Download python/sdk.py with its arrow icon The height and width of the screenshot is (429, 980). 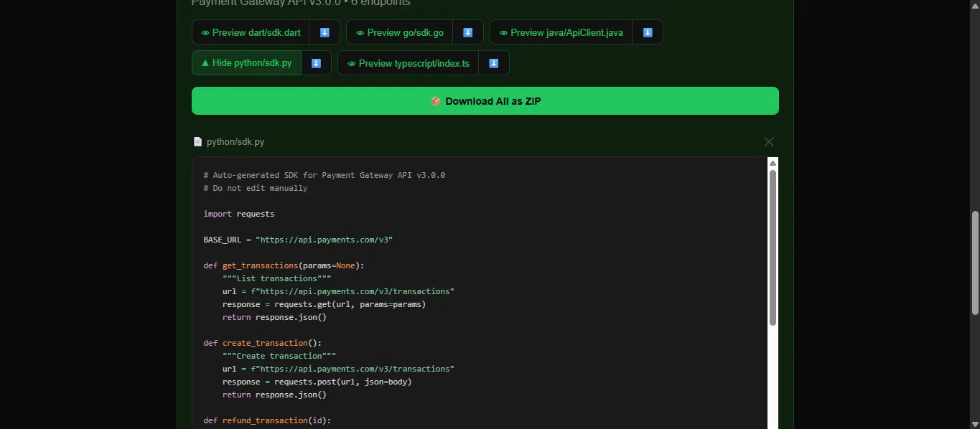point(316,63)
